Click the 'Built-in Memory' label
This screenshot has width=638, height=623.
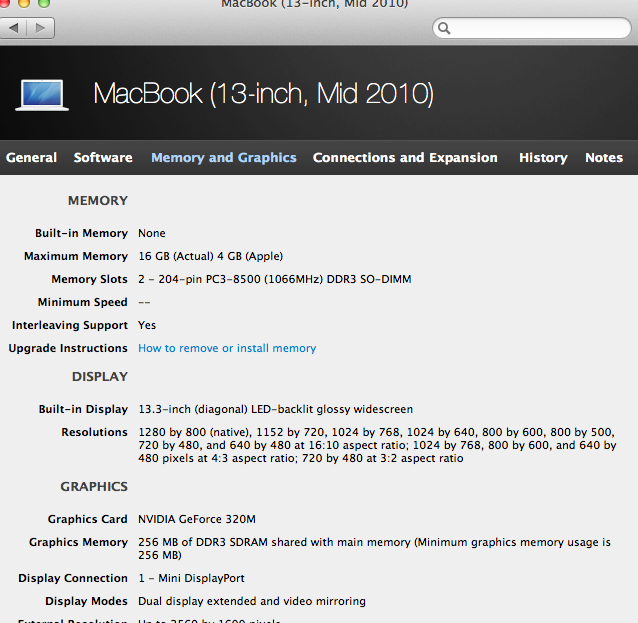click(81, 233)
